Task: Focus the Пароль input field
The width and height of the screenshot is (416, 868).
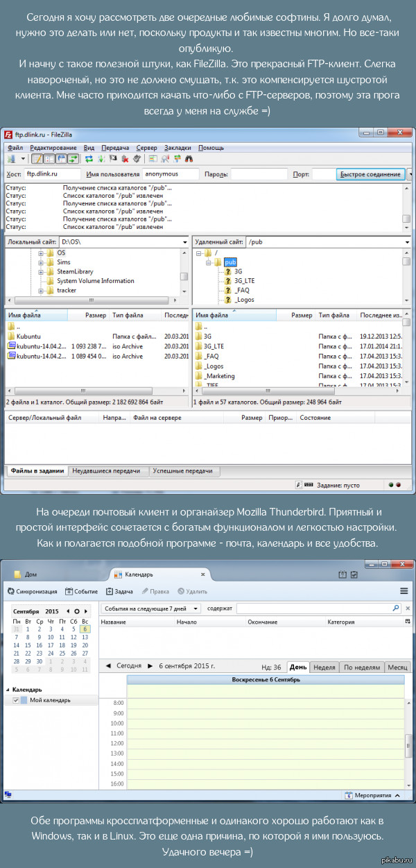Action: [x=259, y=174]
